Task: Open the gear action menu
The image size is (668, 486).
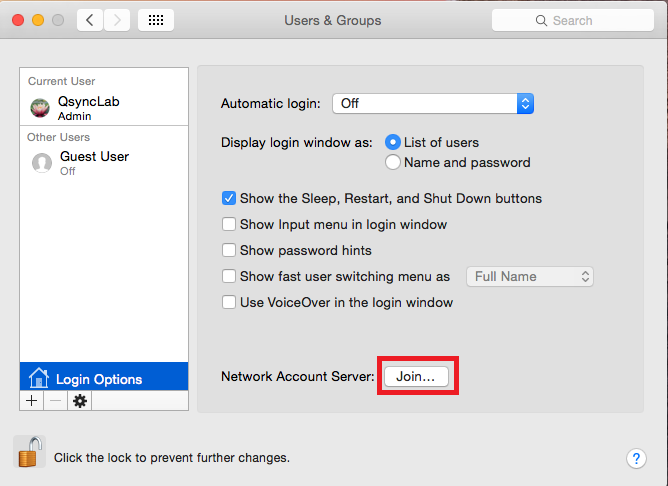Action: 80,401
